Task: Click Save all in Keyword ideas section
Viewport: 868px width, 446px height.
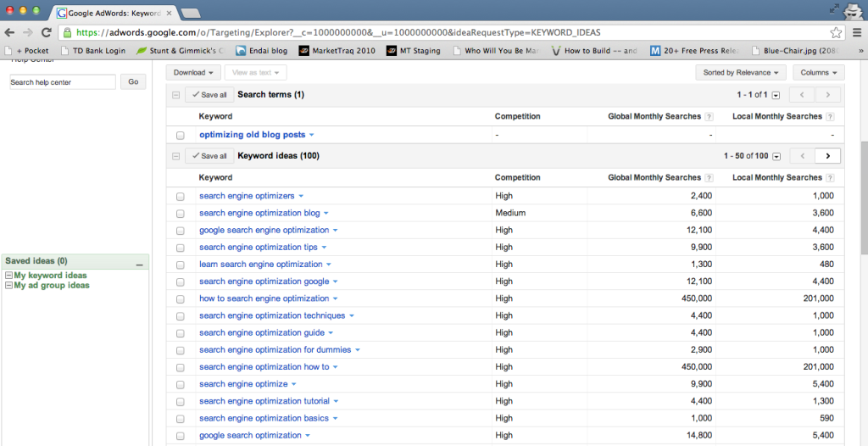Action: coord(209,156)
